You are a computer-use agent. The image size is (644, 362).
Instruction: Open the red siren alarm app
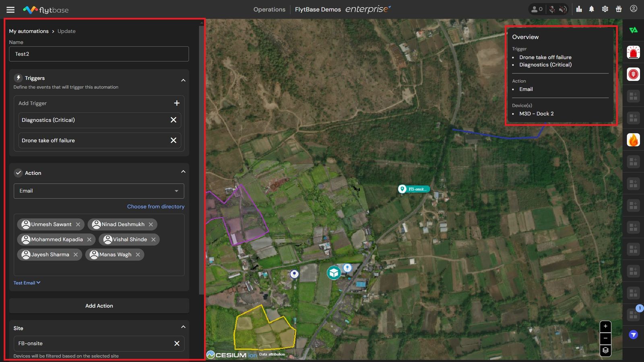[633, 52]
